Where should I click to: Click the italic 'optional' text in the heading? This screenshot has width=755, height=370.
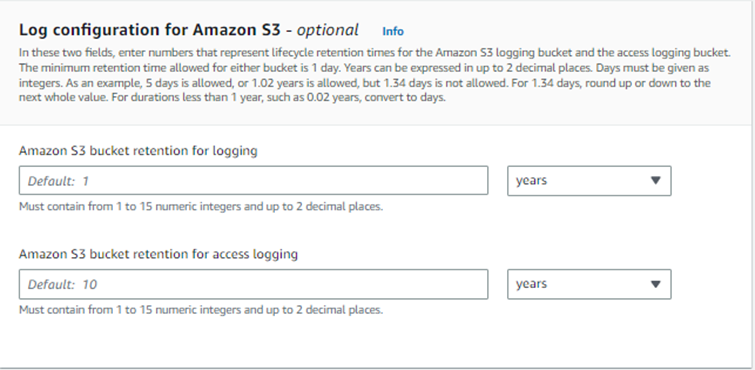pyautogui.click(x=327, y=30)
